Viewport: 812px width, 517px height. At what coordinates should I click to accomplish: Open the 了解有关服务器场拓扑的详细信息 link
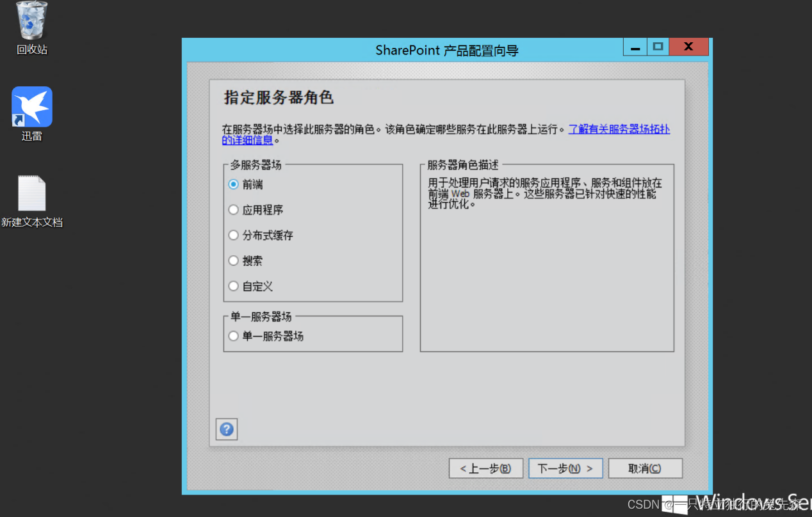[619, 129]
